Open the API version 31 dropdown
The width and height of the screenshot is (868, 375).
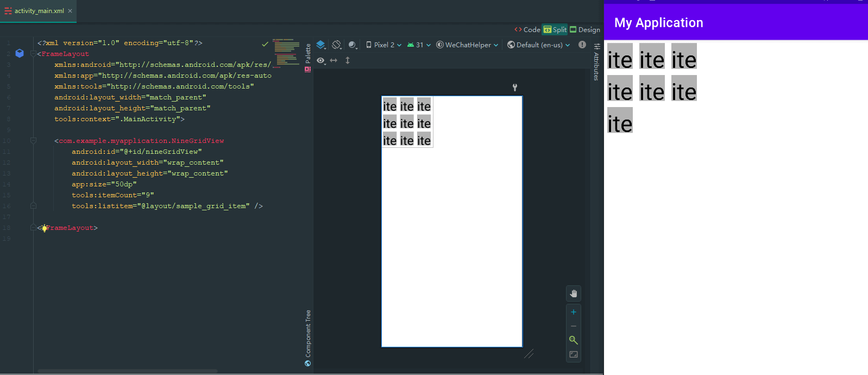click(419, 45)
